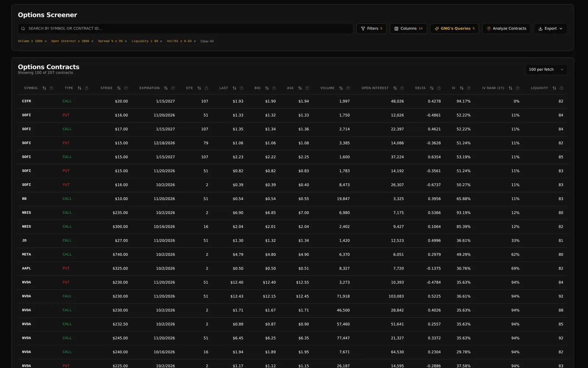This screenshot has width=588, height=368.
Task: Open Symbol column help tooltip icon
Action: (51, 88)
